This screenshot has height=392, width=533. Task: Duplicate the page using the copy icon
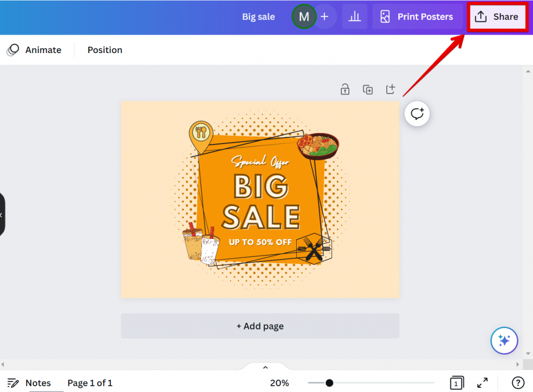pyautogui.click(x=367, y=89)
